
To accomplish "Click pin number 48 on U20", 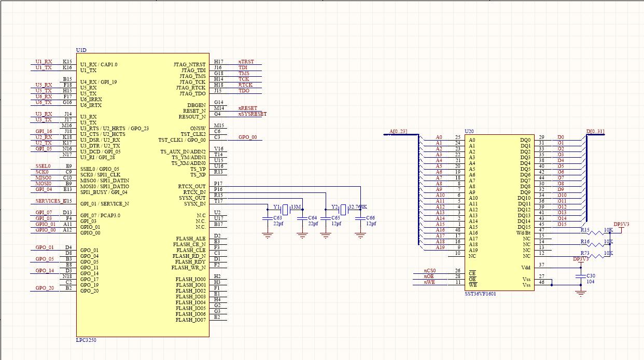I will (x=458, y=230).
